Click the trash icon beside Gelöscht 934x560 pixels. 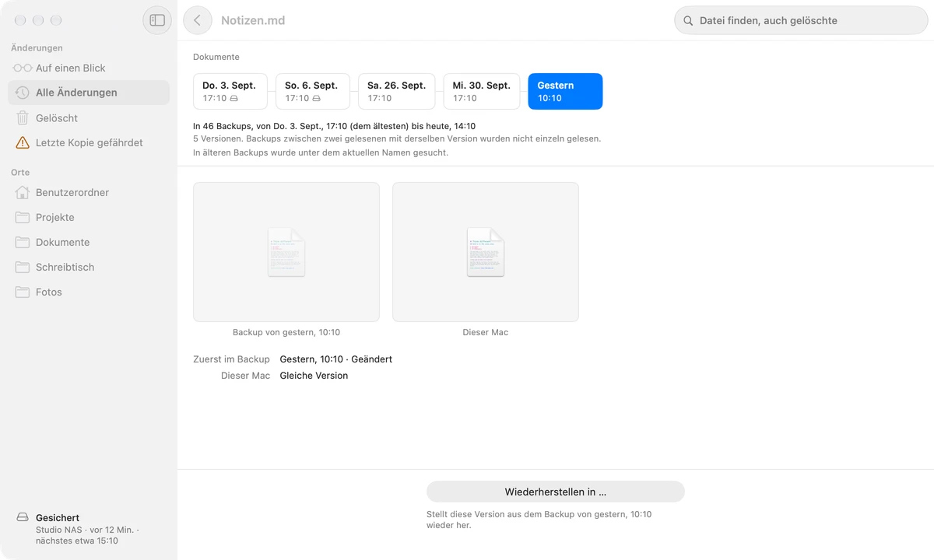23,118
